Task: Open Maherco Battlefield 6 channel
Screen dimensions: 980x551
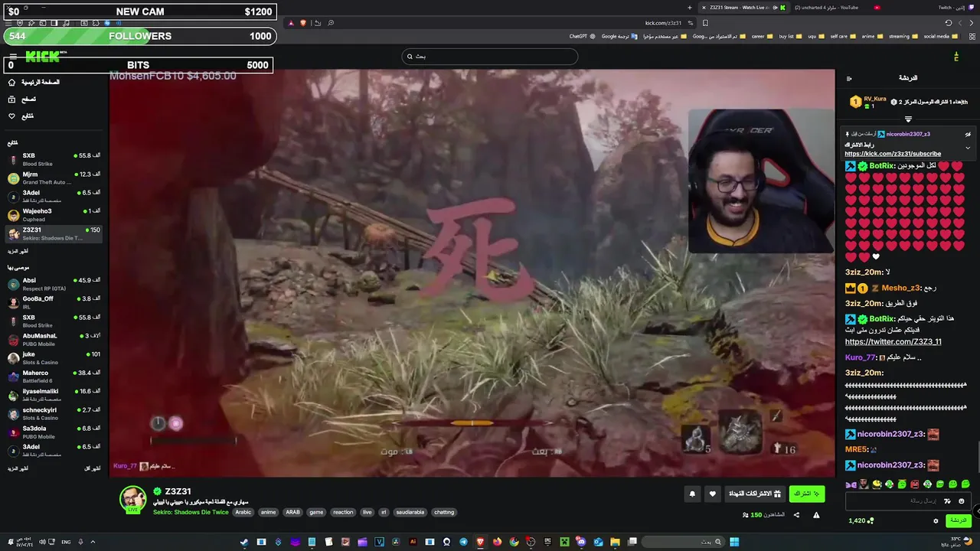Action: (54, 377)
